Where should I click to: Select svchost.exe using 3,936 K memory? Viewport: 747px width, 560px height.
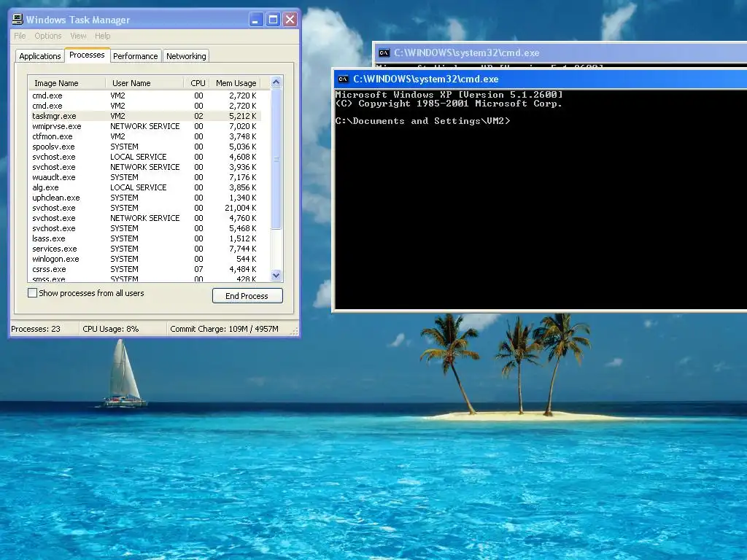[x=145, y=167]
